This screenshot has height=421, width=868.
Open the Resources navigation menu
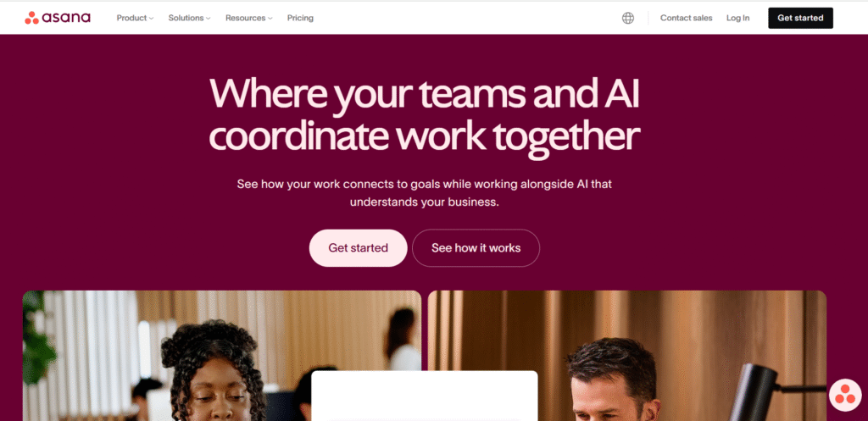click(x=249, y=19)
